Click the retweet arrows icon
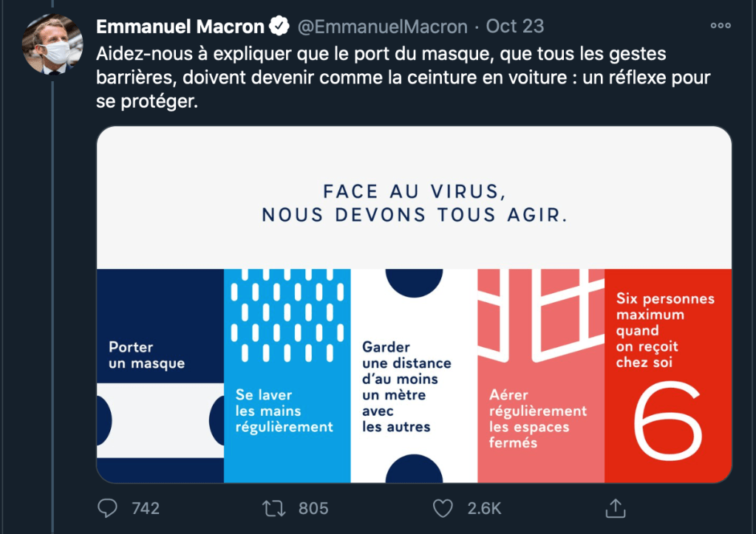This screenshot has width=756, height=534. click(275, 508)
